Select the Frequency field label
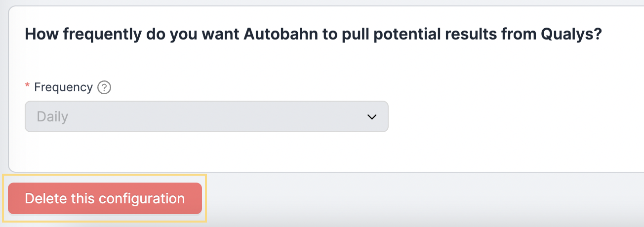The height and width of the screenshot is (227, 644). 63,87
